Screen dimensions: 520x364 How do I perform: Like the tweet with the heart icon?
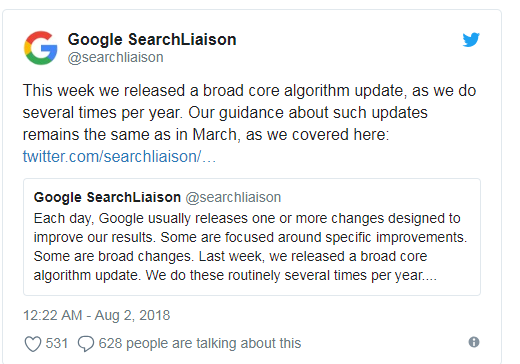(33, 344)
